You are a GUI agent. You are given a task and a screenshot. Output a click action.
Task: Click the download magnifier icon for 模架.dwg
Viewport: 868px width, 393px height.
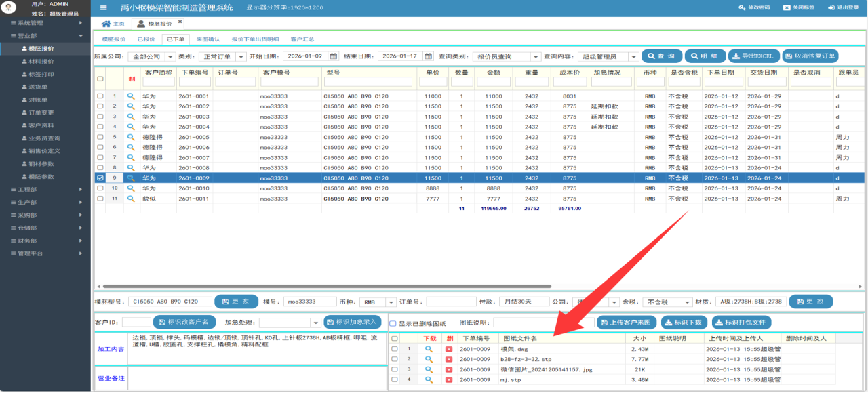[x=429, y=349]
